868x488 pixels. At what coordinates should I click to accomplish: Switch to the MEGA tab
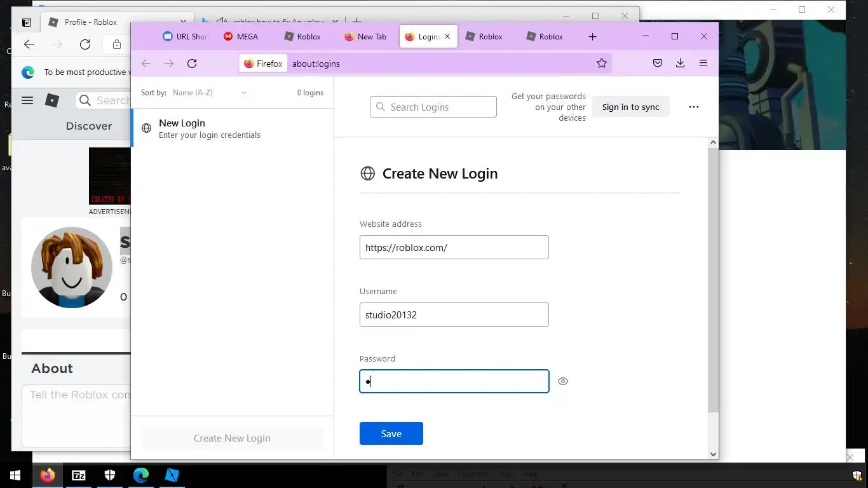coord(241,37)
